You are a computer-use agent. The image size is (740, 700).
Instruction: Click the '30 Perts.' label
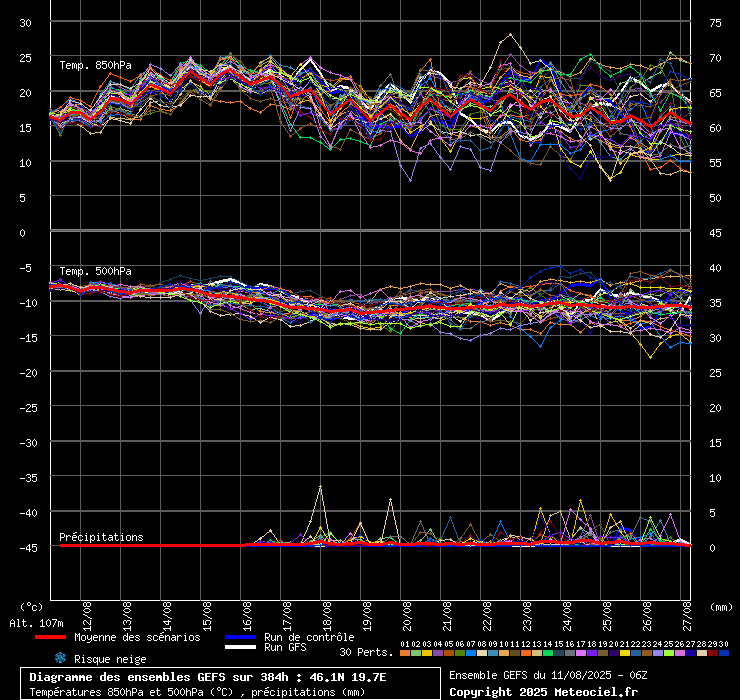pyautogui.click(x=366, y=652)
